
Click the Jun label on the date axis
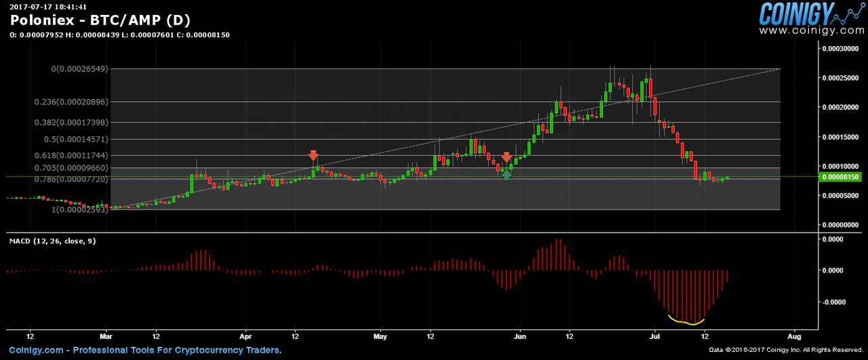[x=520, y=336]
